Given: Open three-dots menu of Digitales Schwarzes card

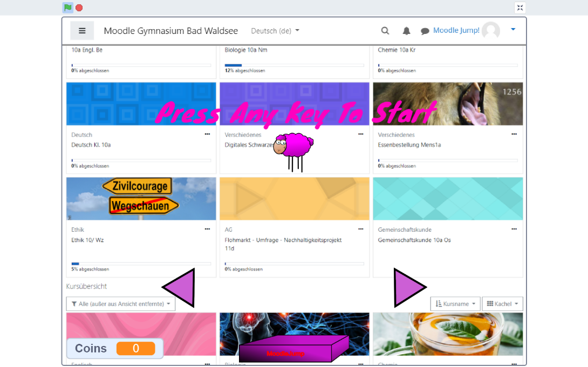Looking at the screenshot, I should tap(361, 134).
